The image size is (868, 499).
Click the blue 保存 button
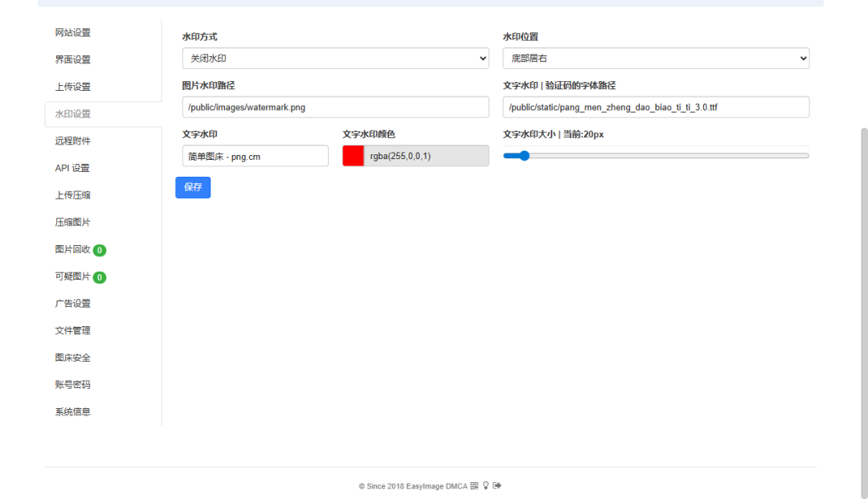[193, 187]
